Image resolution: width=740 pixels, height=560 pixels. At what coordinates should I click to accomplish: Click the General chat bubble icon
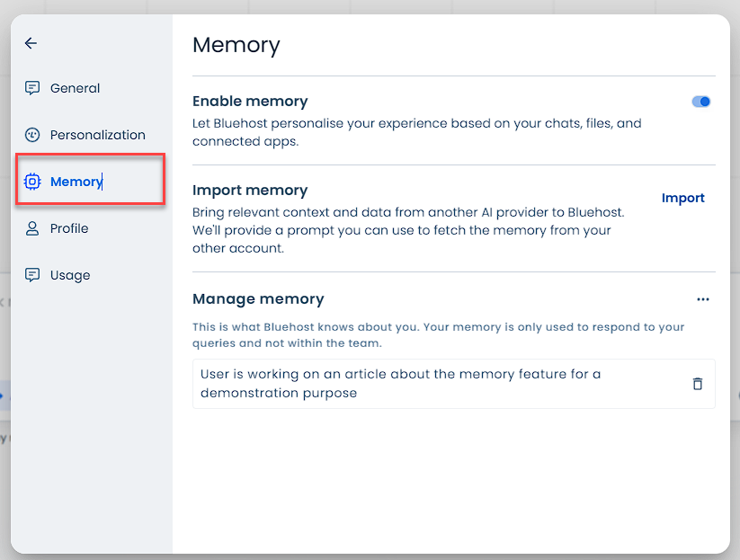pyautogui.click(x=32, y=88)
